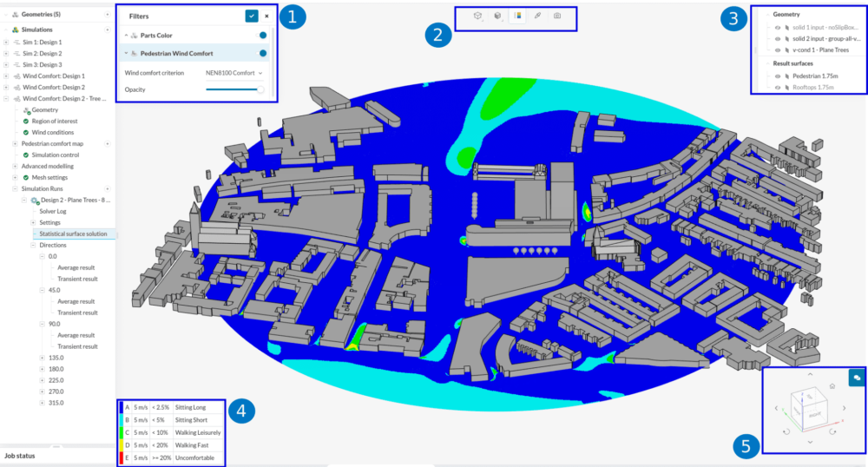Click the color legend filter toolbar icon

(x=518, y=16)
